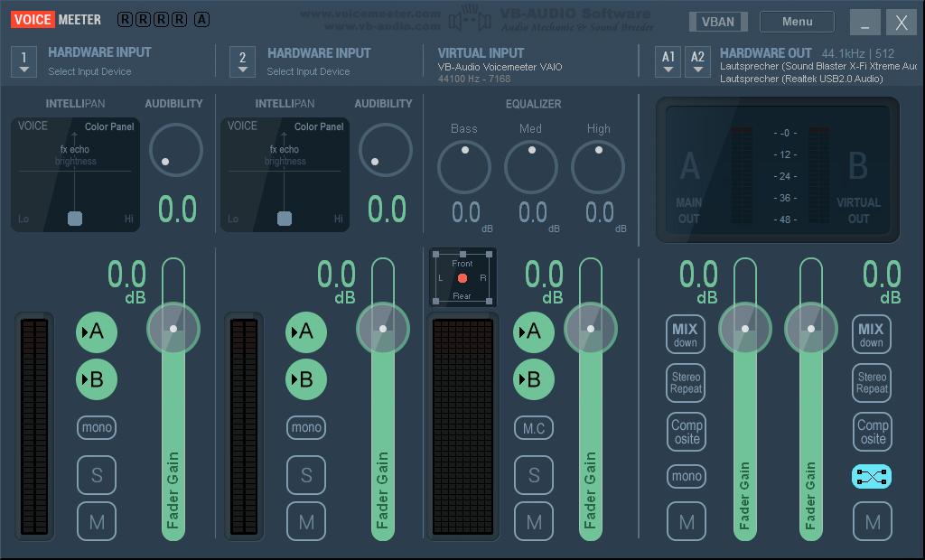Screen dimensions: 925x560
Task: Mute bus B output
Action: pyautogui.click(x=873, y=522)
